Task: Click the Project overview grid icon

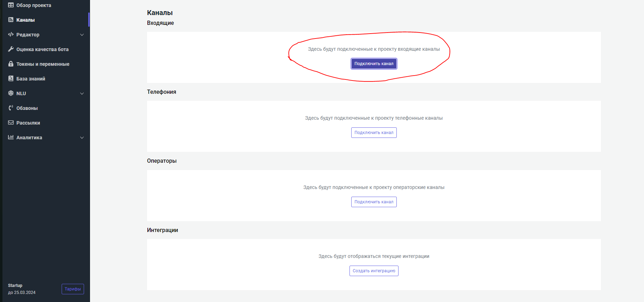Action: point(11,5)
